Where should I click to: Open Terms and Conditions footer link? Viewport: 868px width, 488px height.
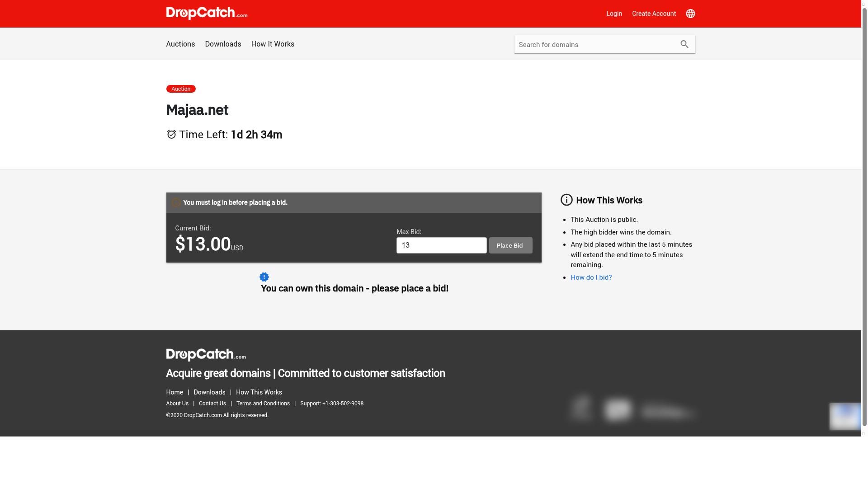click(263, 404)
